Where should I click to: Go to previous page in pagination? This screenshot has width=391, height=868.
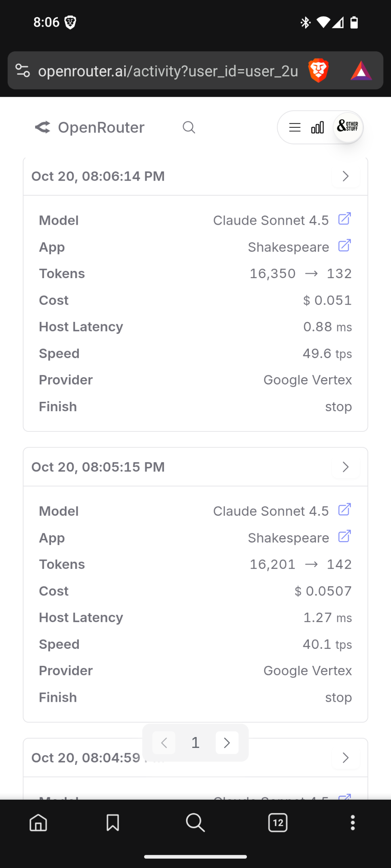[x=164, y=743]
